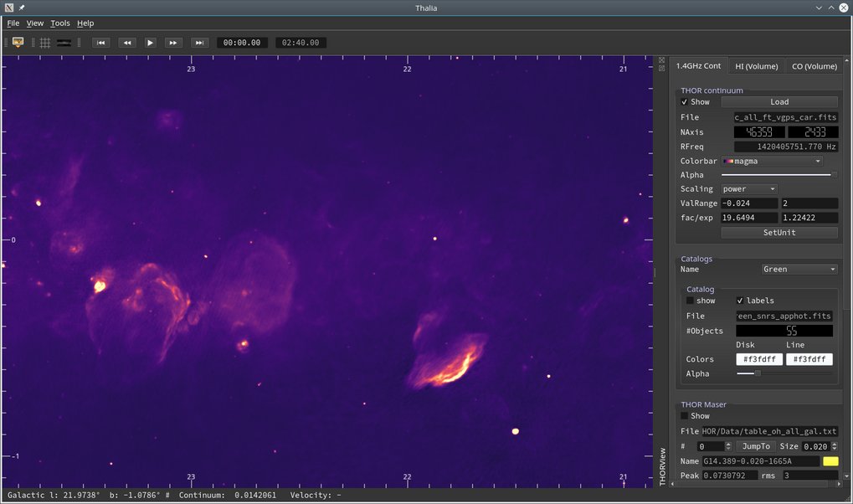Open the Tools menu

pos(60,23)
